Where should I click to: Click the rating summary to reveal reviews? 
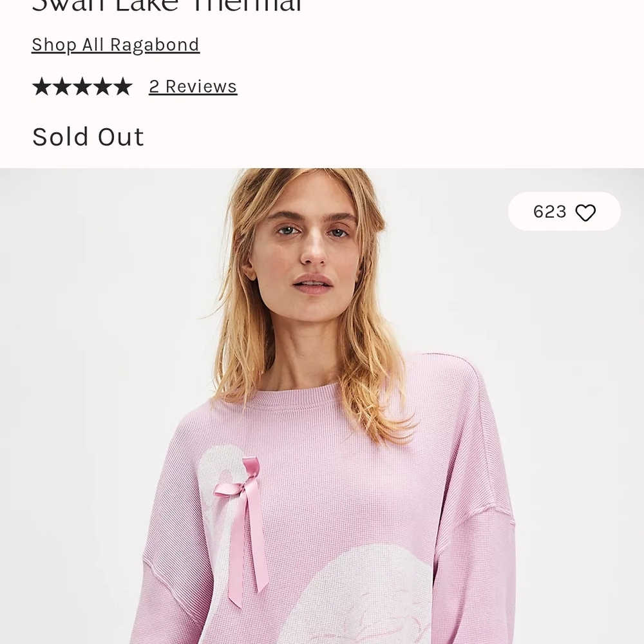[x=82, y=86]
